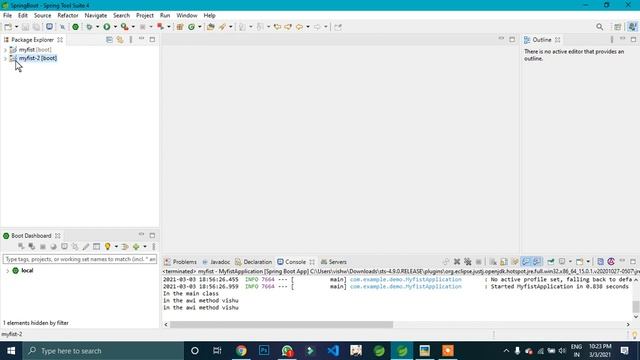Click the New Java Package icon
The image size is (640, 360).
[180, 27]
